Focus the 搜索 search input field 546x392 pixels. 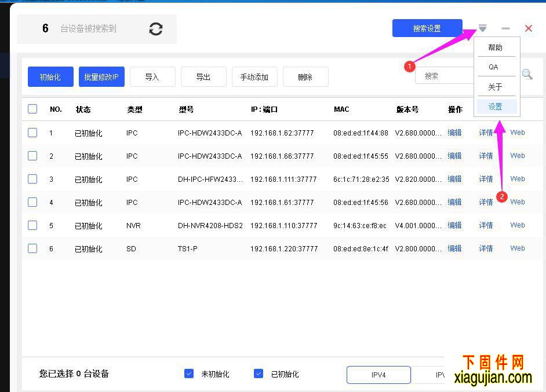click(445, 75)
